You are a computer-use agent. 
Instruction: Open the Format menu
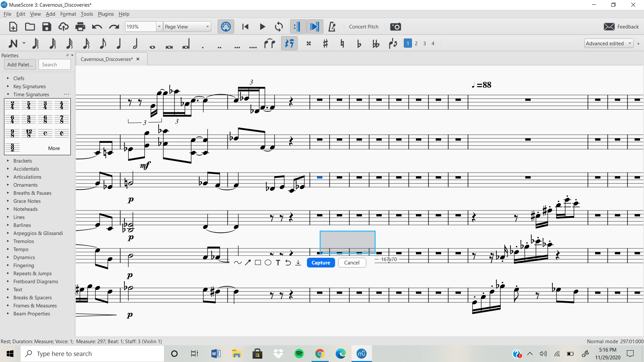(68, 14)
